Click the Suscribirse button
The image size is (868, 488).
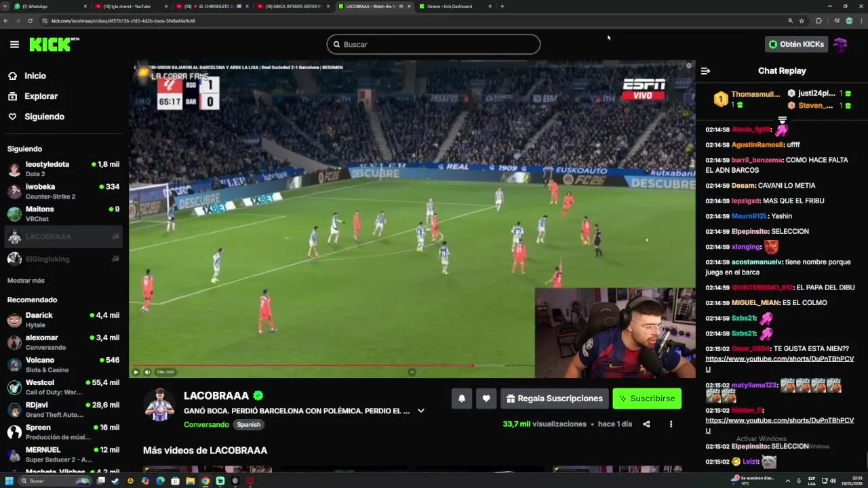647,399
